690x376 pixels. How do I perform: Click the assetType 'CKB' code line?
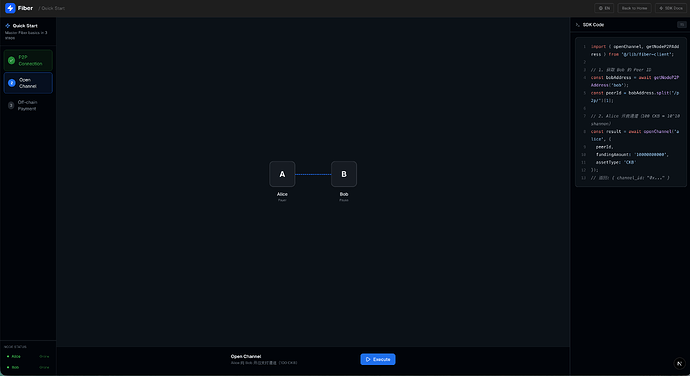click(616, 162)
